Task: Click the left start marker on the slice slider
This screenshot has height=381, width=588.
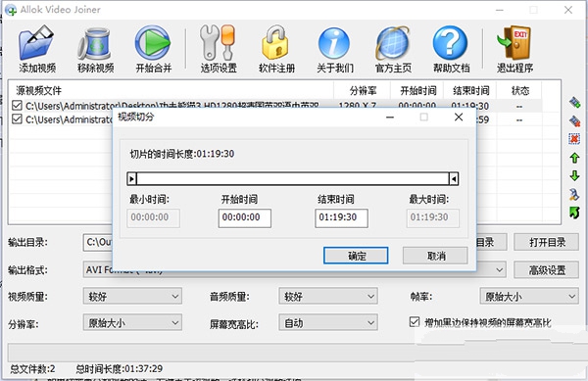Action: (x=131, y=179)
